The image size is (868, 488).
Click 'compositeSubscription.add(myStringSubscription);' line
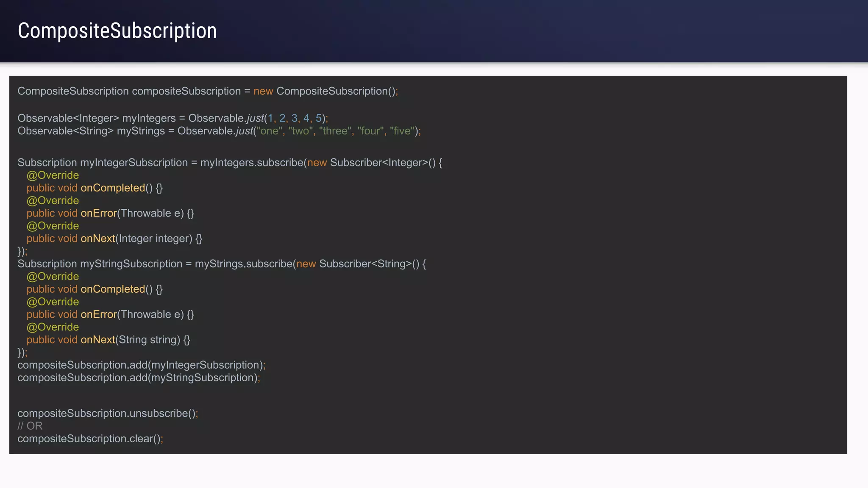pyautogui.click(x=139, y=378)
